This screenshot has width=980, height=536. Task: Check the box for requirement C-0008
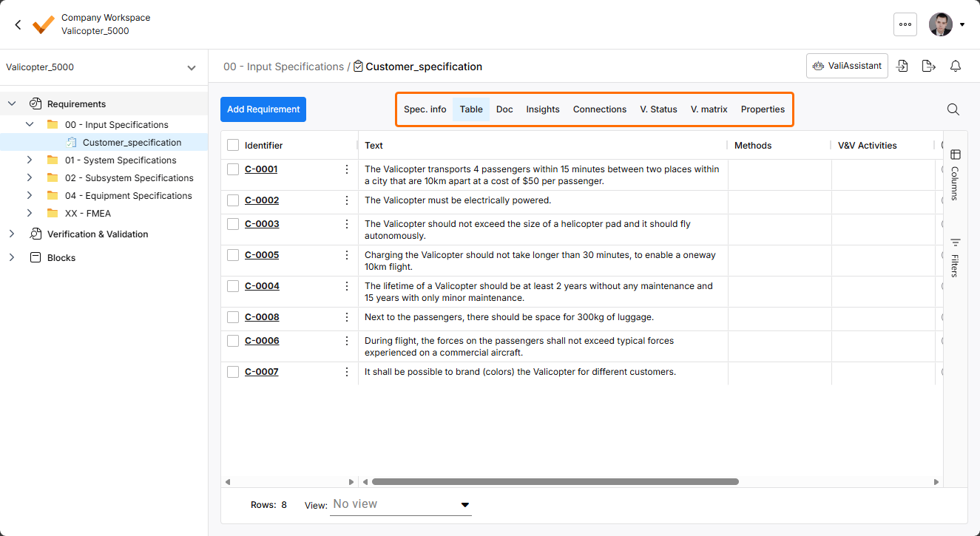coord(233,317)
